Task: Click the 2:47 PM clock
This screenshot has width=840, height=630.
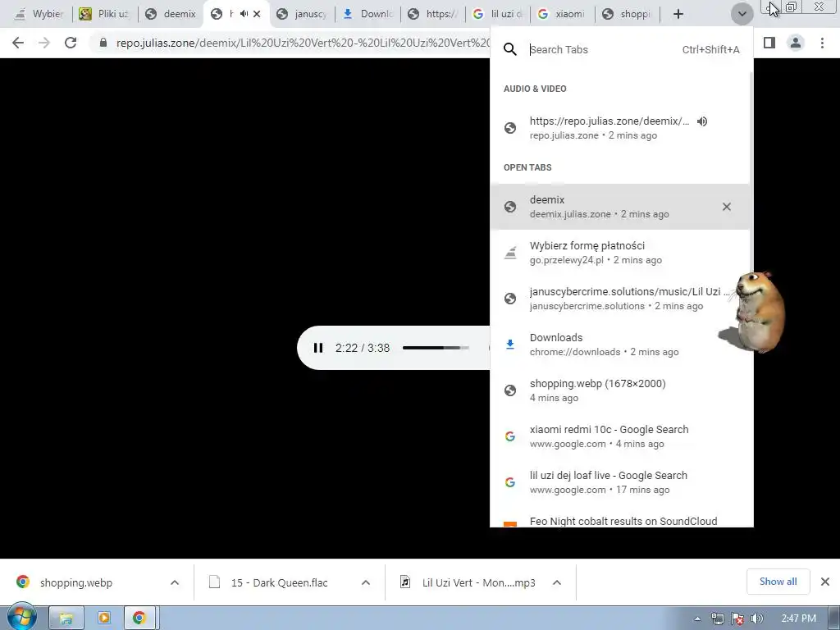Action: [798, 619]
